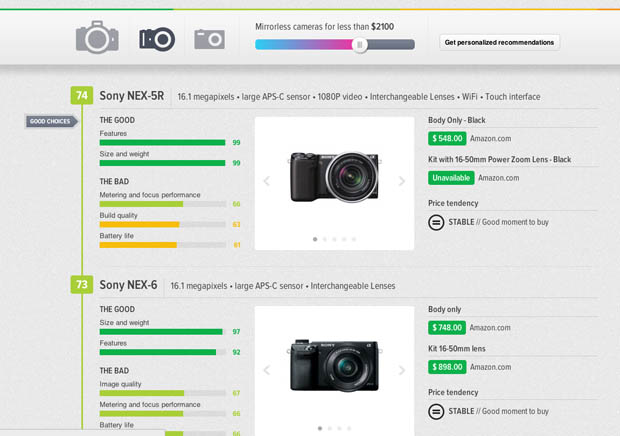Show next image of Sony NEX-5R
This screenshot has width=620, height=436.
point(402,181)
